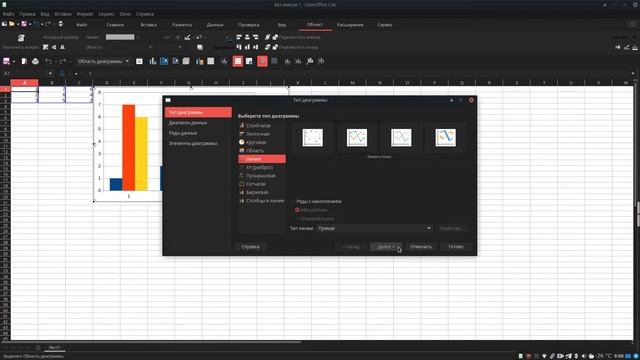The height and width of the screenshot is (360, 640).
Task: Click vertical grids icon after highlighted one
Action: click(274, 61)
